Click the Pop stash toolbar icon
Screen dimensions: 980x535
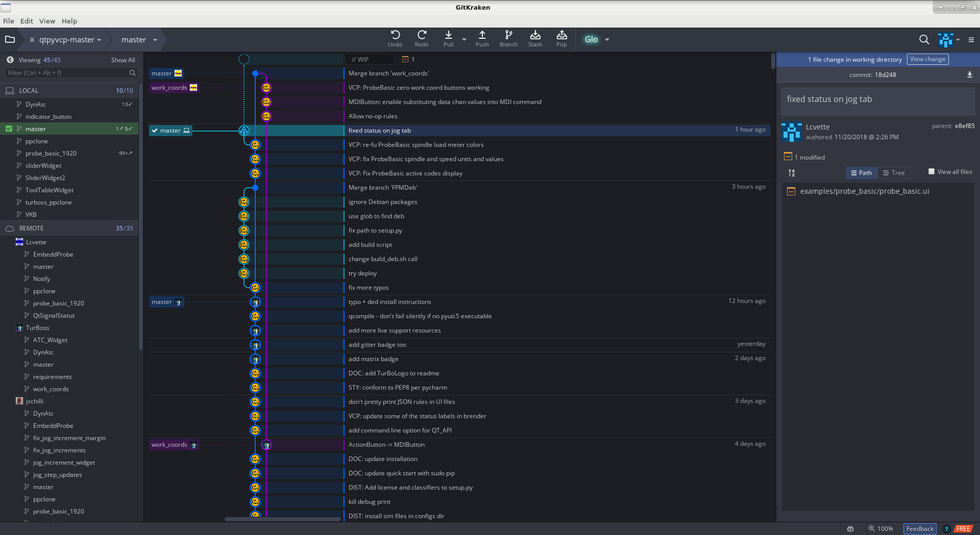[561, 38]
